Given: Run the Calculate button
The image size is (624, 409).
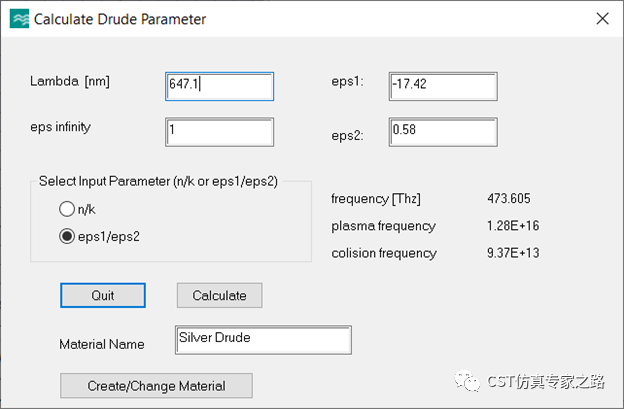Looking at the screenshot, I should tap(220, 295).
